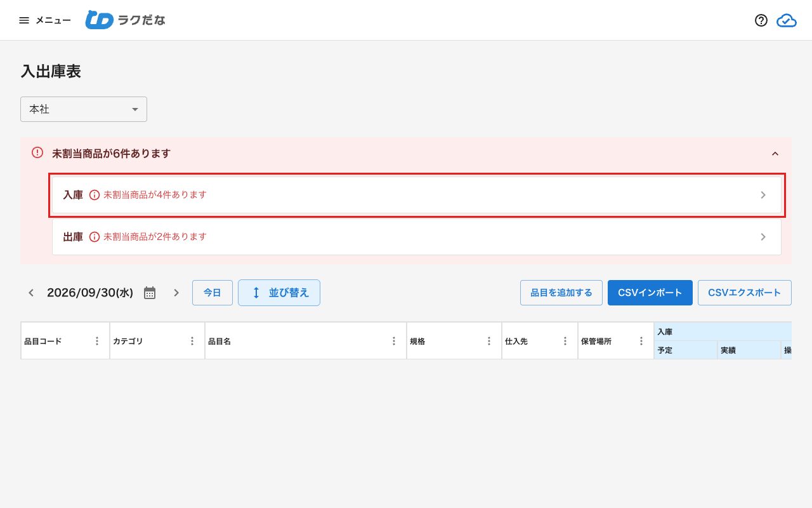Open 出庫 unassigned items row
The image size is (812, 508).
tap(417, 237)
